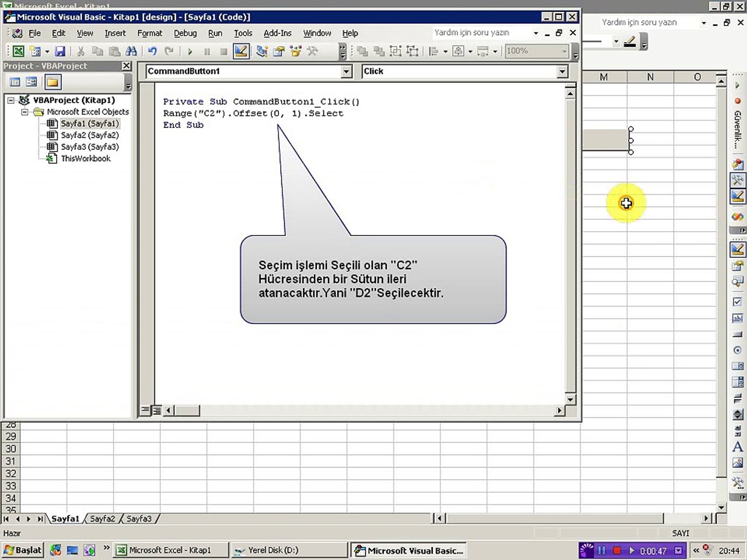The width and height of the screenshot is (747, 560).
Task: Open the Insert menu
Action: pyautogui.click(x=115, y=33)
